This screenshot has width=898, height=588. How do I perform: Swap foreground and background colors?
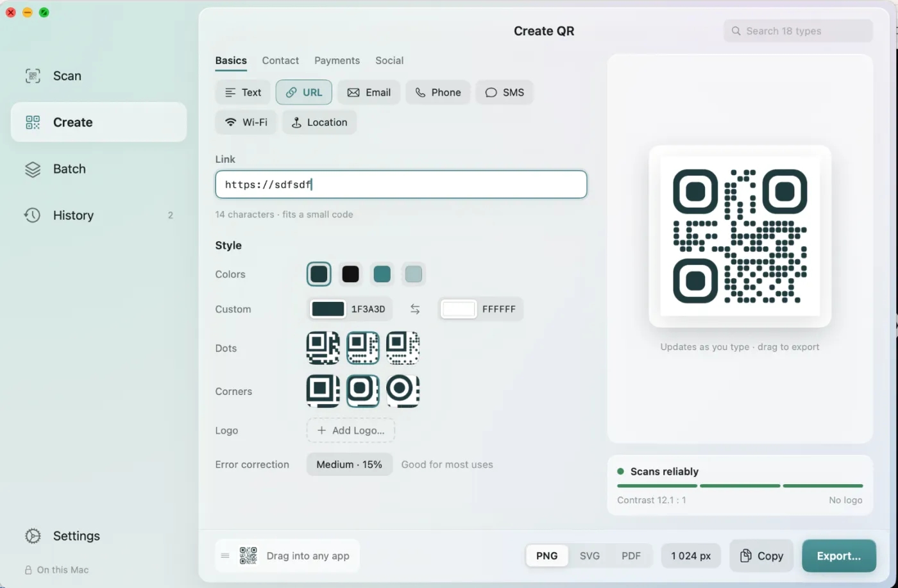tap(415, 309)
